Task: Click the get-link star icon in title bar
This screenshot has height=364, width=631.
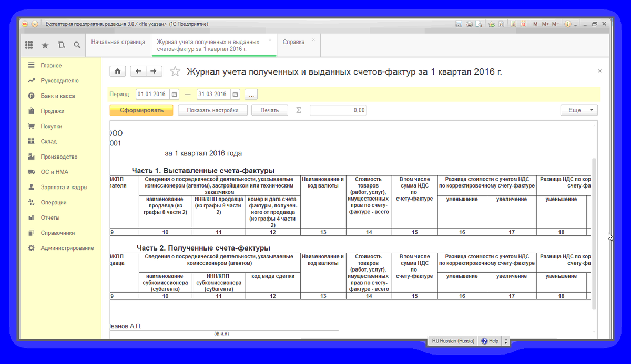Action: (491, 24)
